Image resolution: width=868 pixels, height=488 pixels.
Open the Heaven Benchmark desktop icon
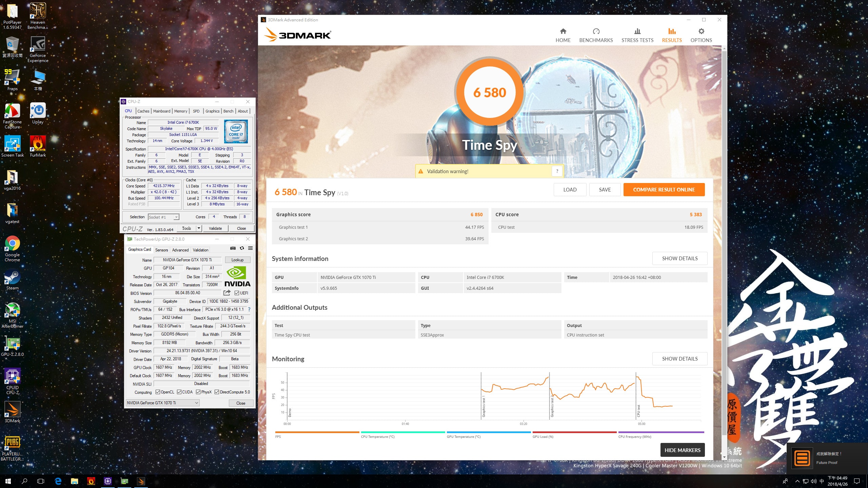tap(38, 16)
